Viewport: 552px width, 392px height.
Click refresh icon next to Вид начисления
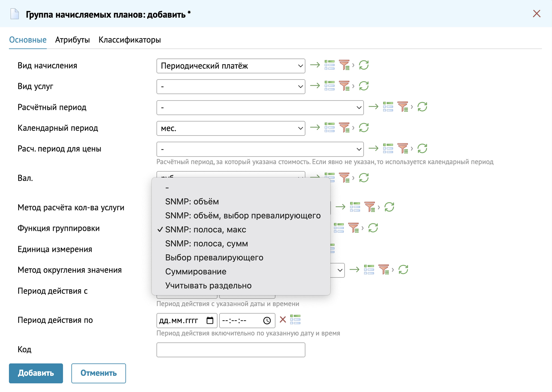point(364,65)
